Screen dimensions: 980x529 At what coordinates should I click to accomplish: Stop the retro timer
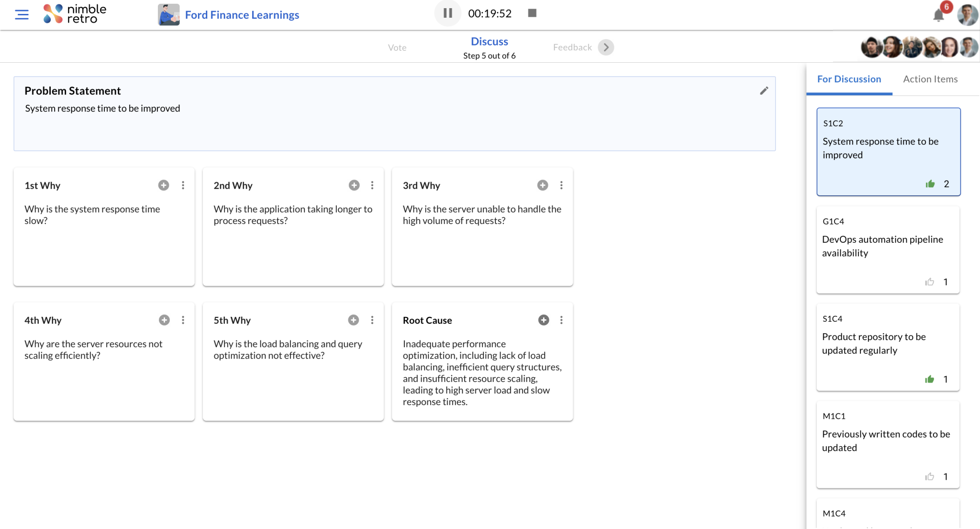[x=532, y=13]
